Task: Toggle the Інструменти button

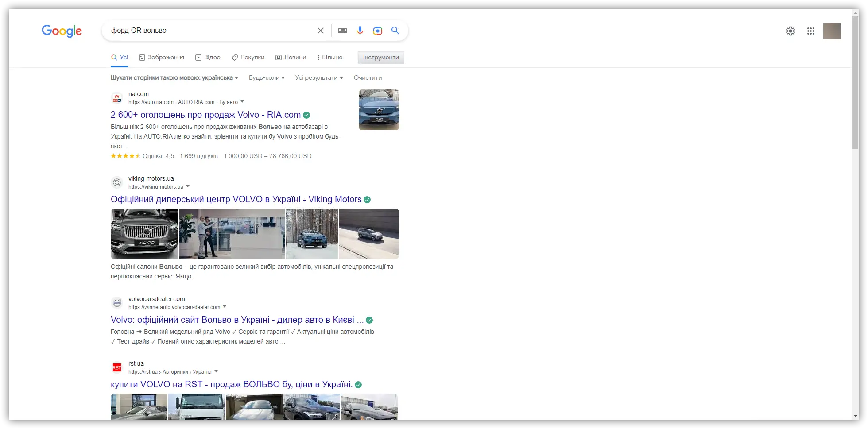Action: click(381, 58)
